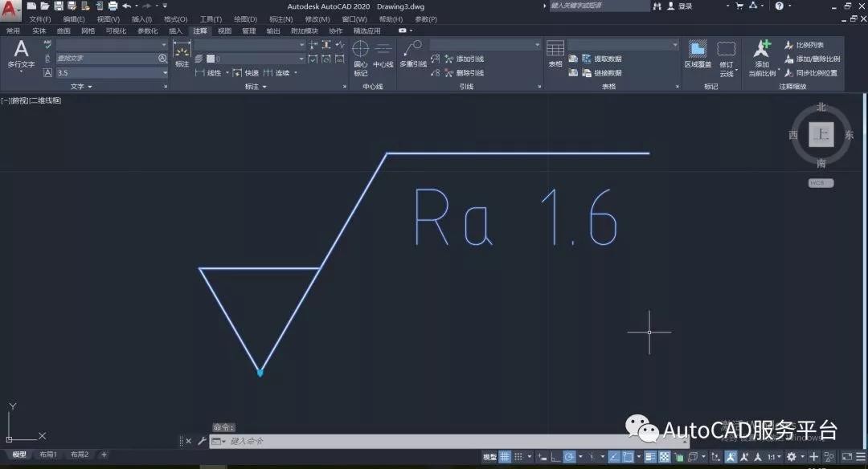868x469 pixels.
Task: Open the annotation scale 1:1 dropdown
Action: [x=775, y=456]
